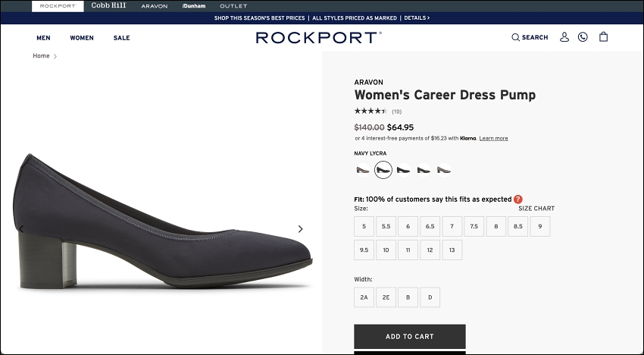Choose size 7
Image resolution: width=644 pixels, height=355 pixels.
[x=452, y=226]
